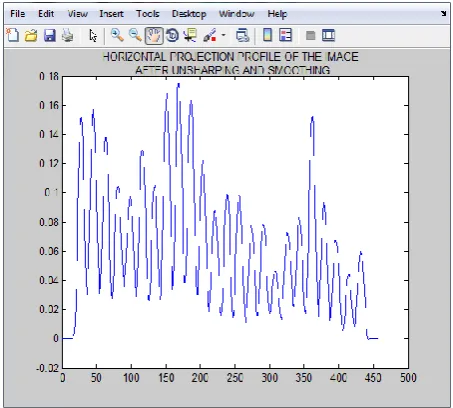The height and width of the screenshot is (408, 453).
Task: Open the Edit menu
Action: coord(46,14)
